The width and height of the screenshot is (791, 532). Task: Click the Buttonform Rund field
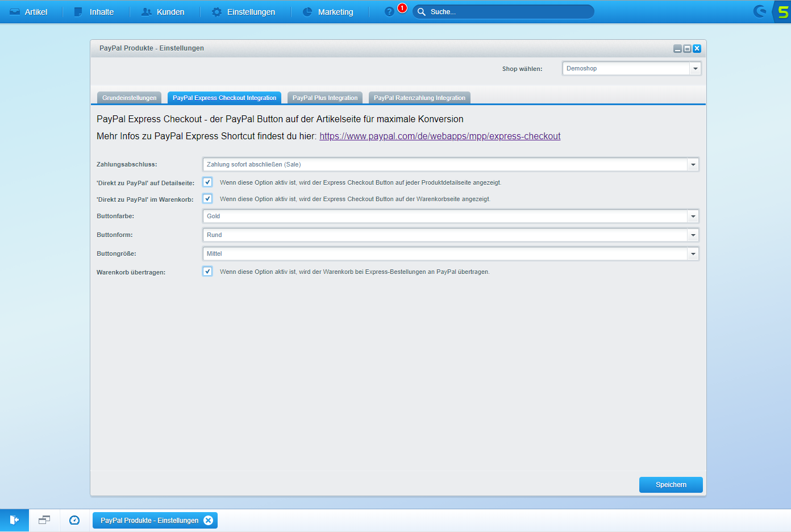pos(445,235)
